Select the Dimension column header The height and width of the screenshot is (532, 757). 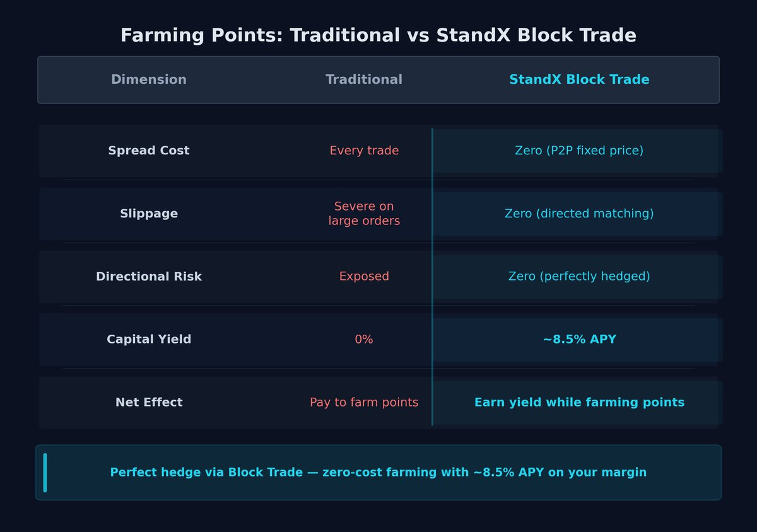[149, 79]
